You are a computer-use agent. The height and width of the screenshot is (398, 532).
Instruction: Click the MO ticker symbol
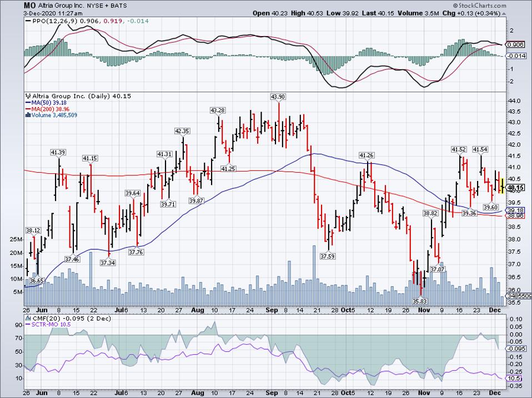tap(28, 6)
